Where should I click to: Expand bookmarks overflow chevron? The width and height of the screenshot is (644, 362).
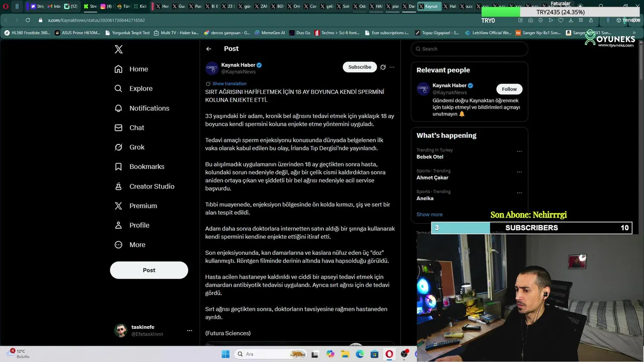(x=634, y=33)
